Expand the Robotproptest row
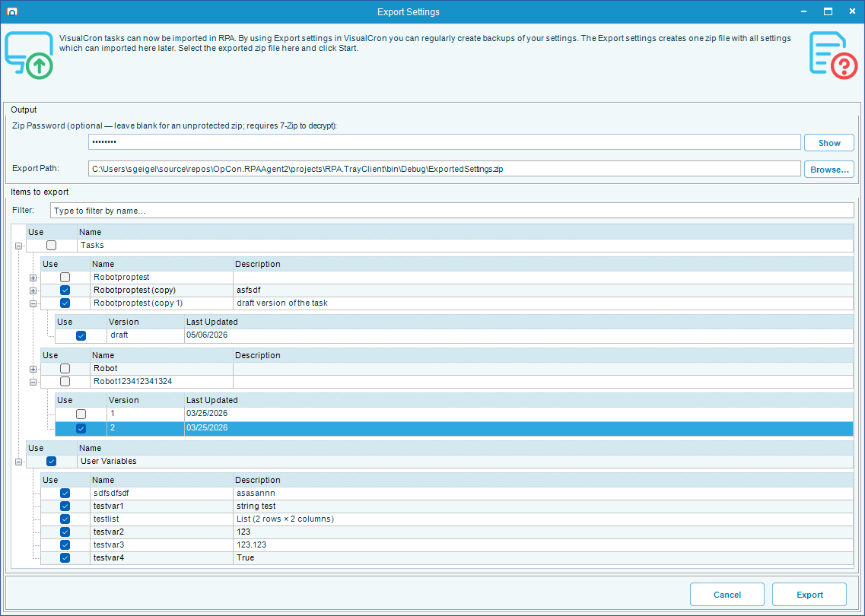 (x=33, y=278)
